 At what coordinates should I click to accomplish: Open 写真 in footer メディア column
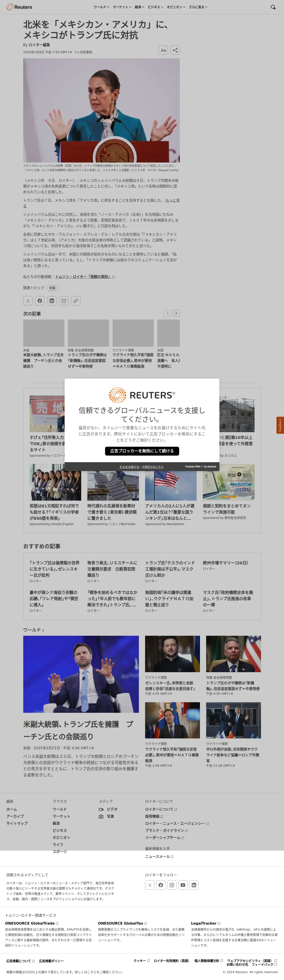[106, 816]
